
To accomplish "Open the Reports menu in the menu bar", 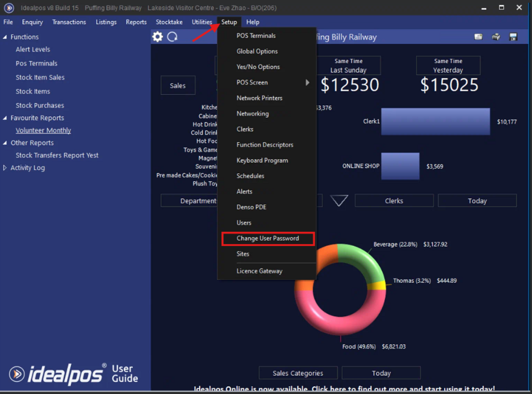I will tap(137, 22).
